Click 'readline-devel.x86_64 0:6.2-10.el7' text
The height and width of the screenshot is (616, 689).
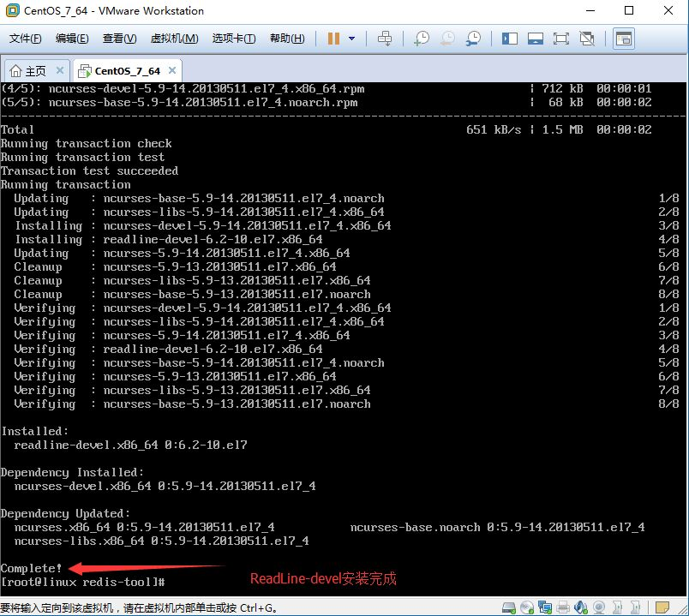point(130,446)
